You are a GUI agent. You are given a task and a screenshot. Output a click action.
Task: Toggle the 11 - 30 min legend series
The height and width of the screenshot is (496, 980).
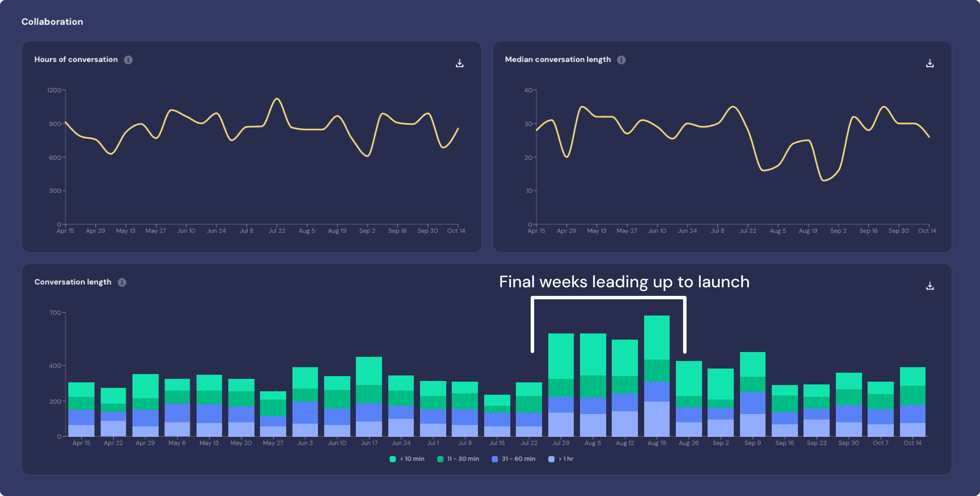click(x=458, y=459)
